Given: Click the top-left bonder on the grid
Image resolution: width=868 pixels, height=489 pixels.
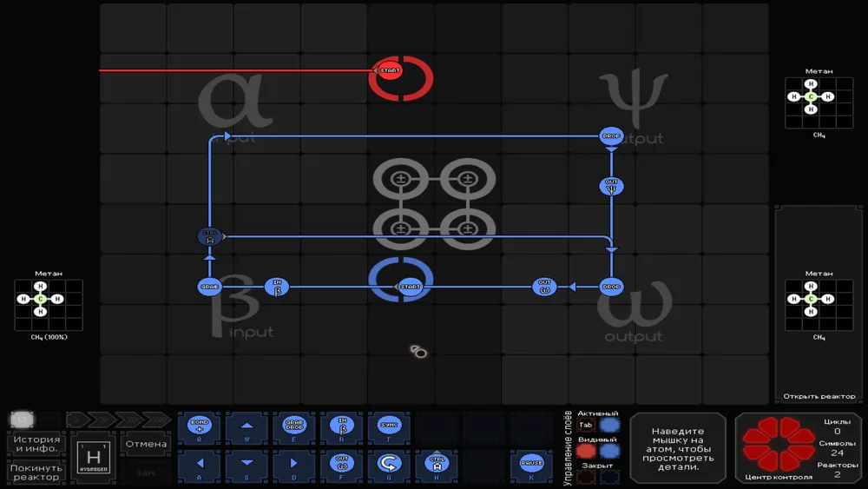Looking at the screenshot, I should tap(401, 179).
